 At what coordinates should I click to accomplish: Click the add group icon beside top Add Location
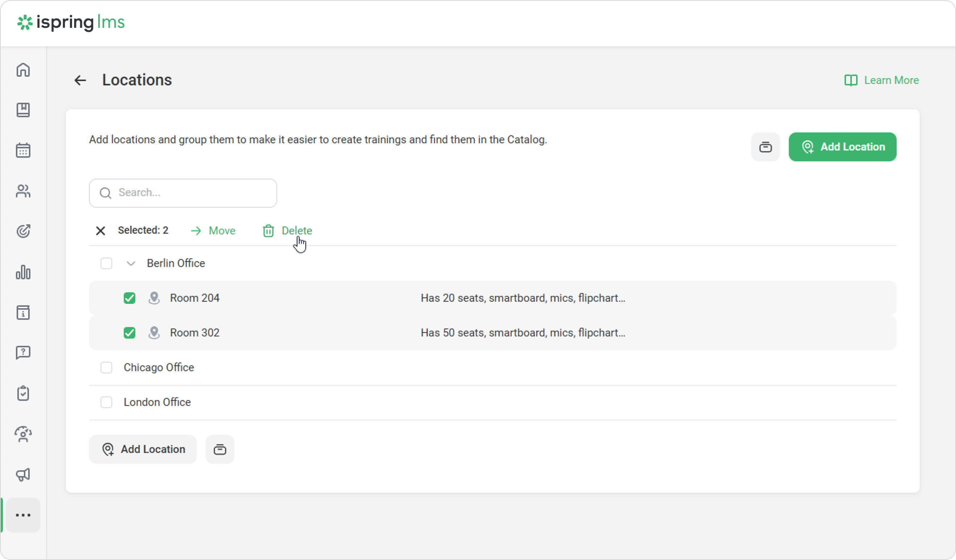pyautogui.click(x=765, y=147)
